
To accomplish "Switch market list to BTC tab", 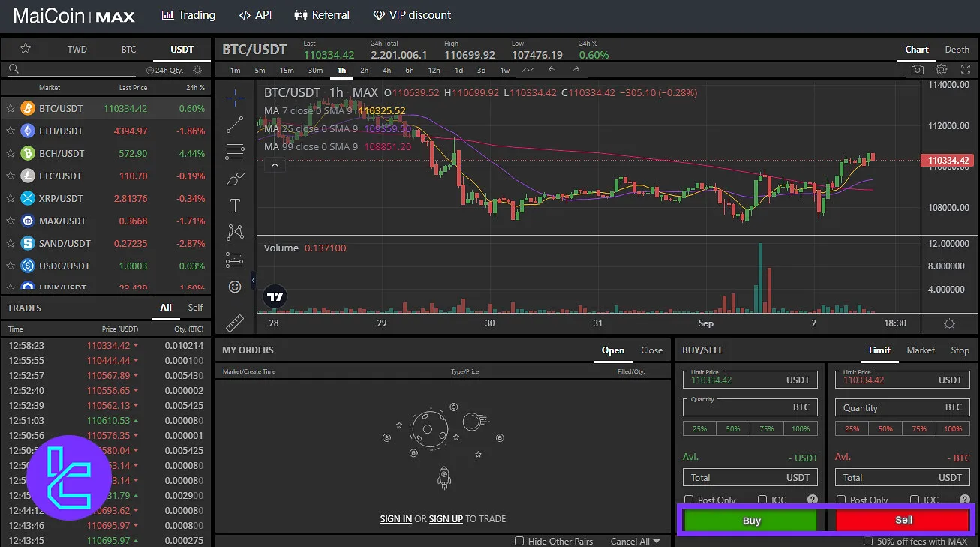I will click(129, 49).
